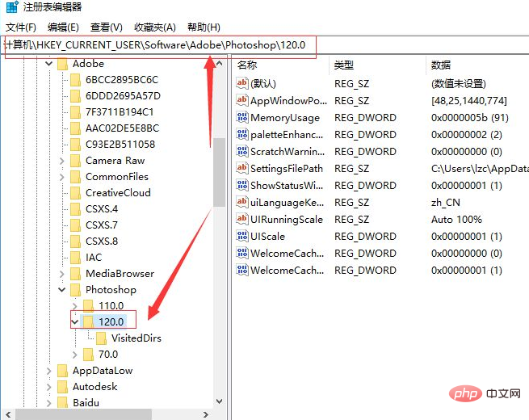
Task: Expand the Autodesk key
Action: pyautogui.click(x=49, y=387)
